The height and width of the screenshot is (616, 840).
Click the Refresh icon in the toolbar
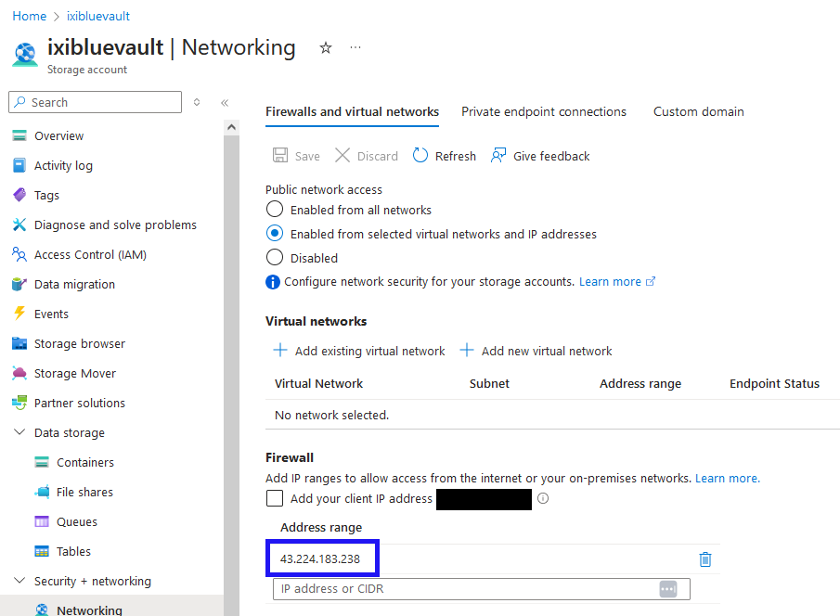tap(420, 156)
